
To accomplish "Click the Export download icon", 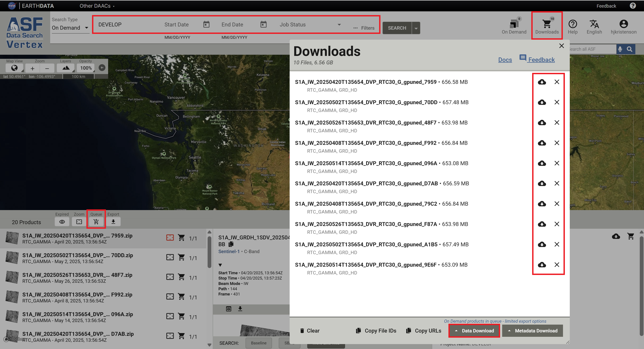I will pyautogui.click(x=113, y=221).
